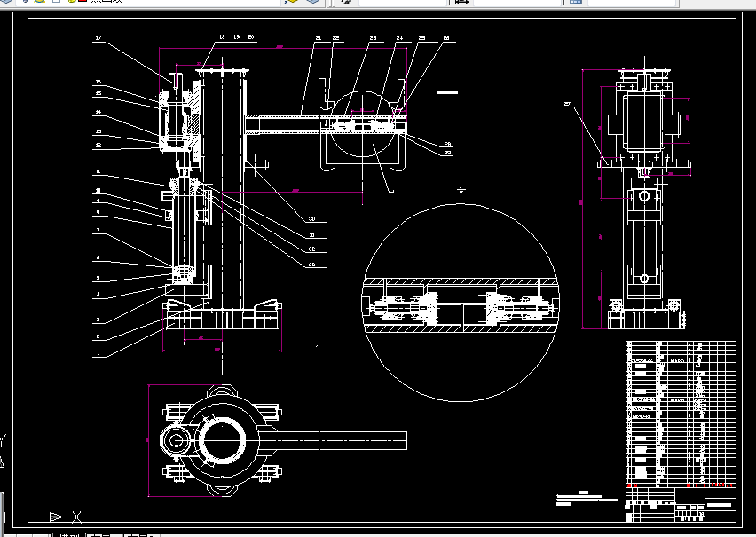Select part balloon label 17

(x=98, y=37)
